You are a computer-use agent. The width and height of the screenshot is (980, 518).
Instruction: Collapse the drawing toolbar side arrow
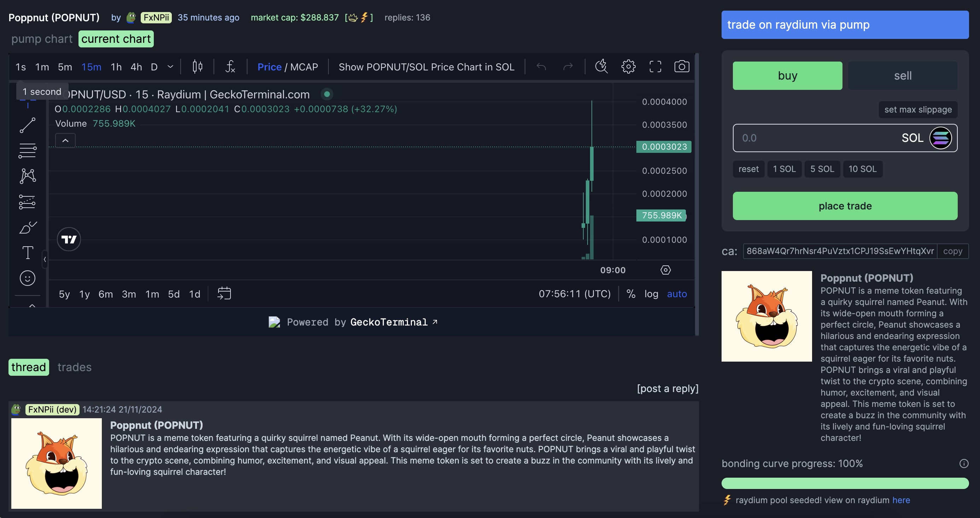[x=45, y=259]
